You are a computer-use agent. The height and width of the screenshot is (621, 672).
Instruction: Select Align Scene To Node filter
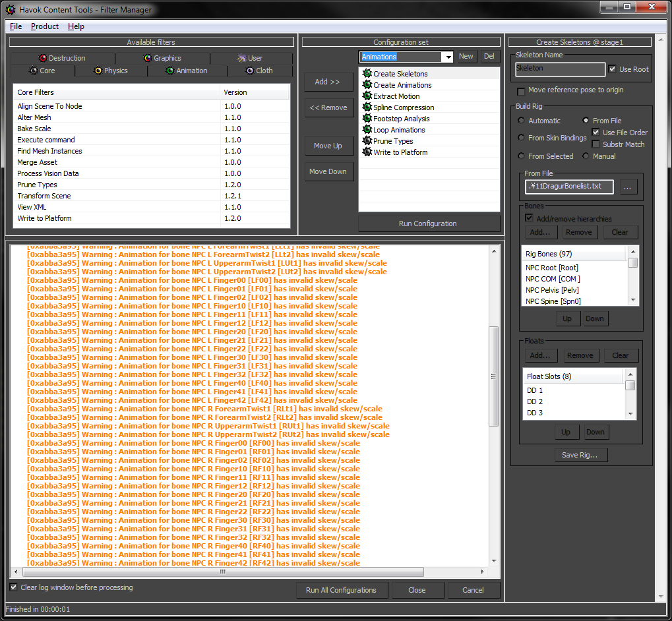click(x=151, y=106)
